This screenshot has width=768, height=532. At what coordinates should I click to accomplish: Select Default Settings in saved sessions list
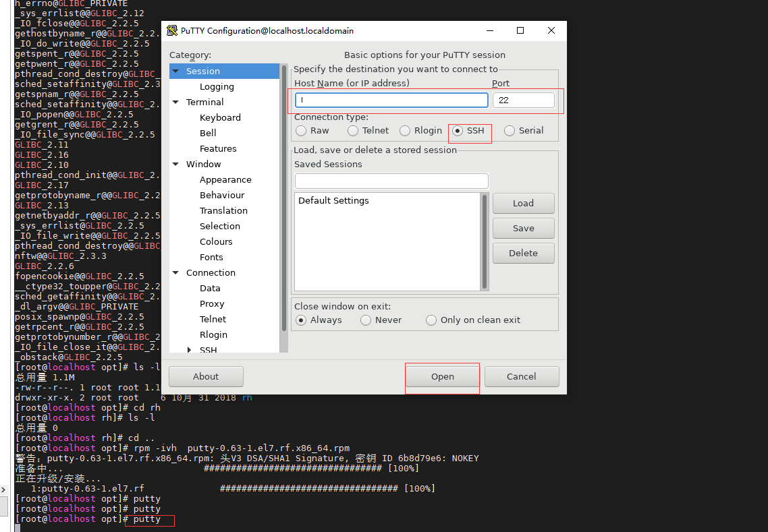click(333, 201)
